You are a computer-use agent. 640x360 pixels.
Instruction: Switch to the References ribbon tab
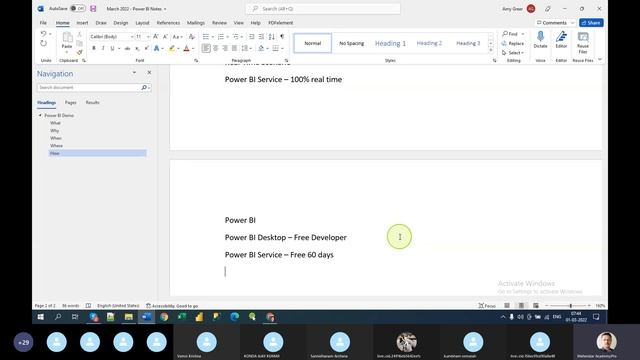168,23
